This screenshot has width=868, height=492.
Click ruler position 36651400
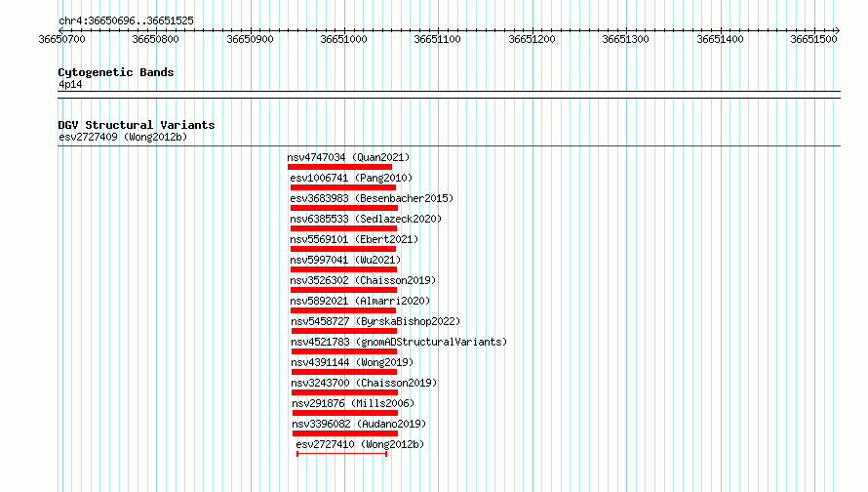(x=720, y=39)
